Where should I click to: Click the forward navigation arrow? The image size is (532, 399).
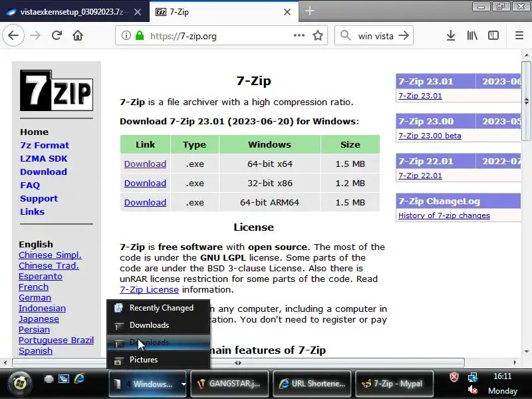pyautogui.click(x=35, y=35)
